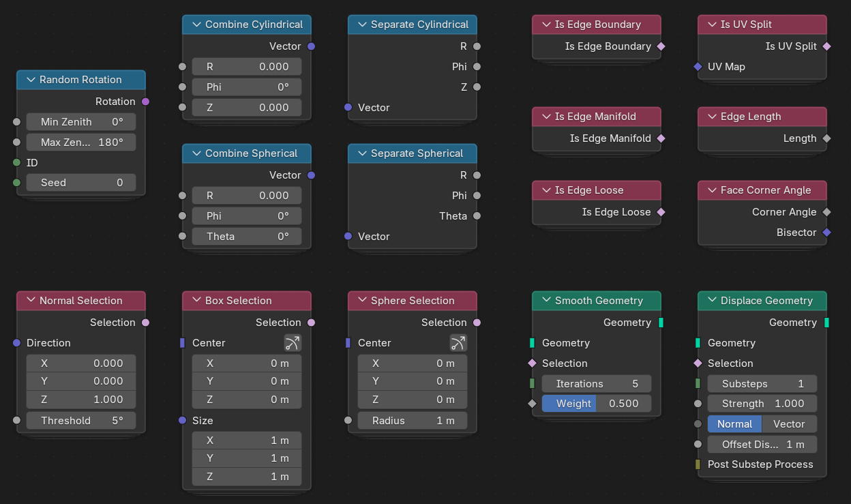851x504 pixels.
Task: Collapse the Random Rotation node
Action: [x=31, y=80]
